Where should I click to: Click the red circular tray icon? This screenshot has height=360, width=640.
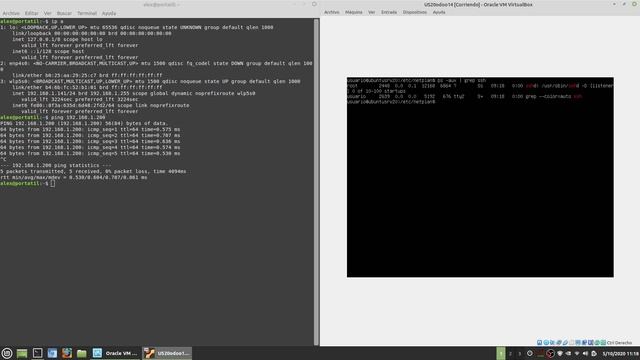point(550,354)
